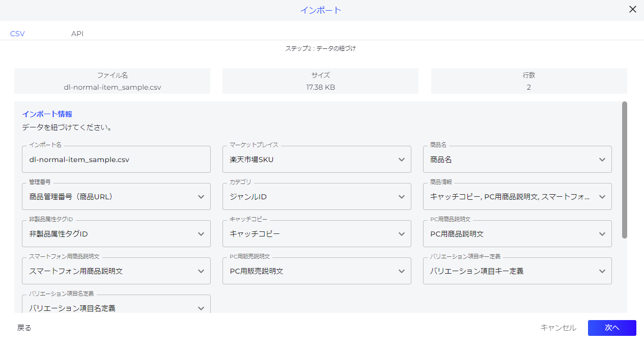Open the マーケットプレイス dropdown
This screenshot has width=644, height=343.
tap(317, 160)
